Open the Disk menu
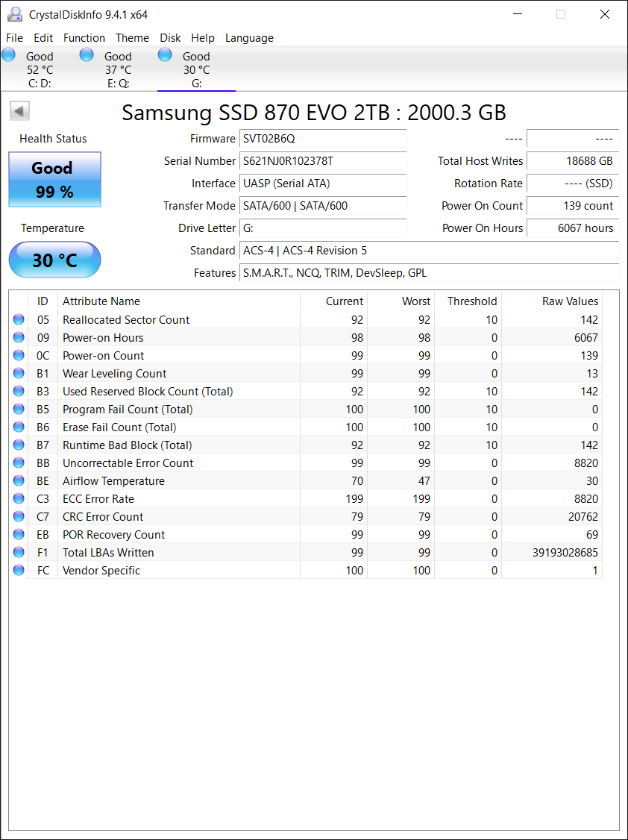The image size is (628, 840). coord(170,38)
